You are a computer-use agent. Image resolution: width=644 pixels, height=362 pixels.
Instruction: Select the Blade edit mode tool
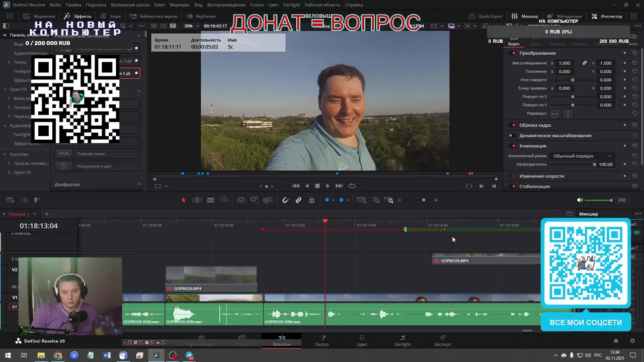pyautogui.click(x=211, y=200)
